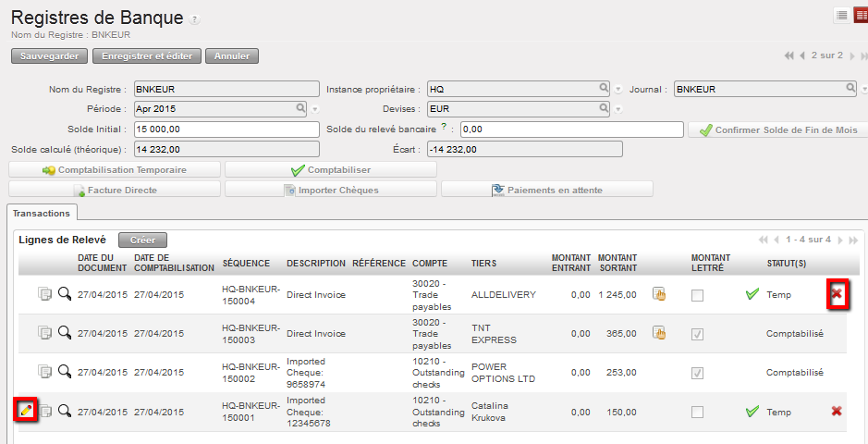
Task: Click the pencil edit icon for Catalina Krukova row
Action: click(x=26, y=411)
